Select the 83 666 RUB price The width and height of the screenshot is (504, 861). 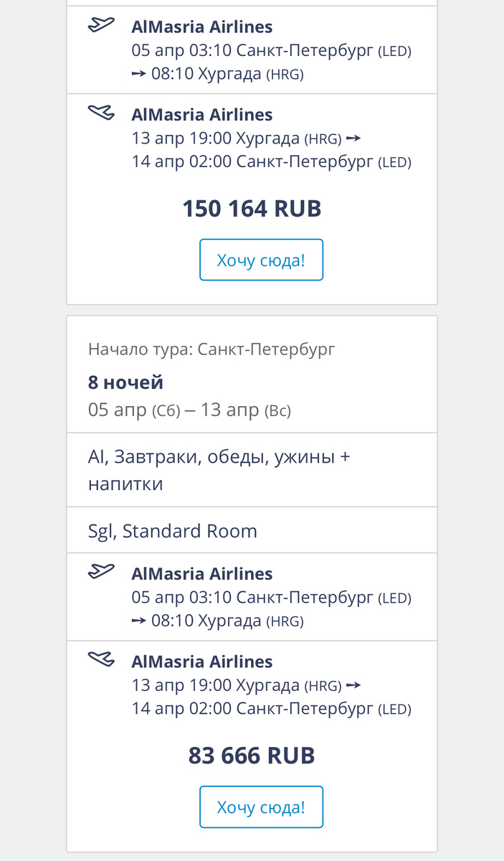click(x=252, y=756)
